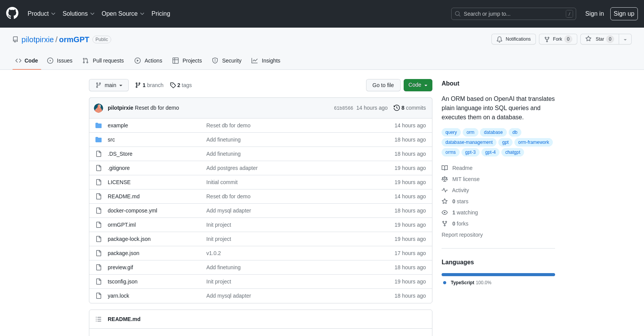This screenshot has width=644, height=336.
Task: Open the star lists dropdown arrow
Action: tap(625, 39)
